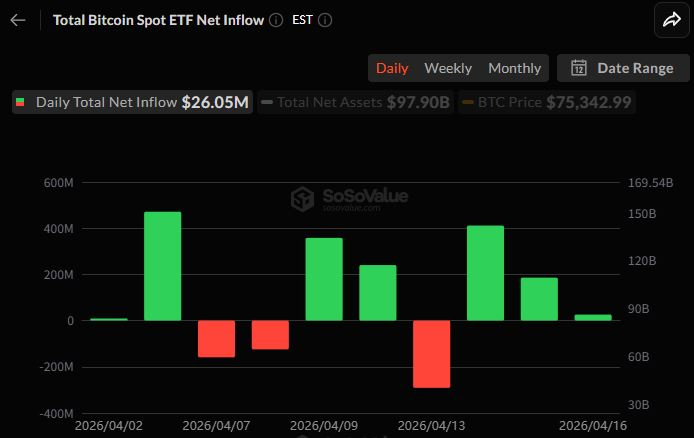Toggle the Total Net Assets series
The height and width of the screenshot is (438, 694).
tap(355, 102)
